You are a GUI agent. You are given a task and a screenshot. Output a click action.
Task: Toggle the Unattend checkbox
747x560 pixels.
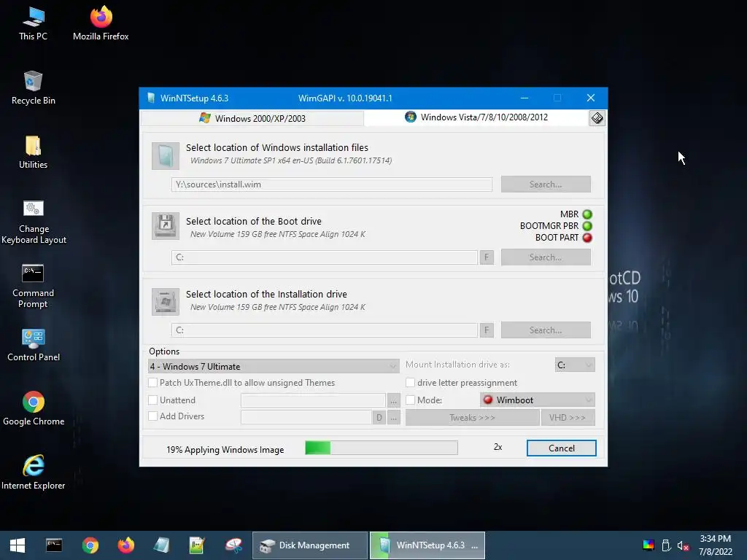[x=153, y=400]
